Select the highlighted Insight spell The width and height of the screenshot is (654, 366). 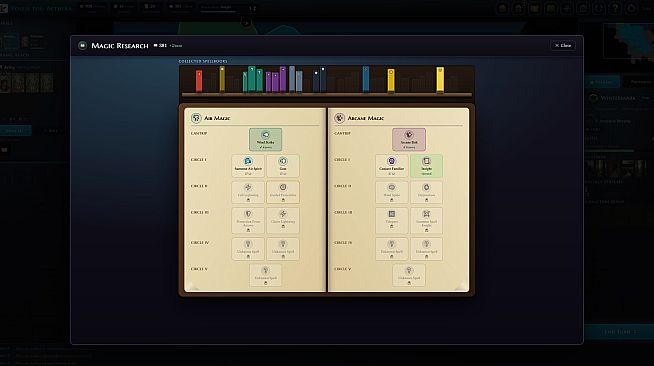click(426, 166)
